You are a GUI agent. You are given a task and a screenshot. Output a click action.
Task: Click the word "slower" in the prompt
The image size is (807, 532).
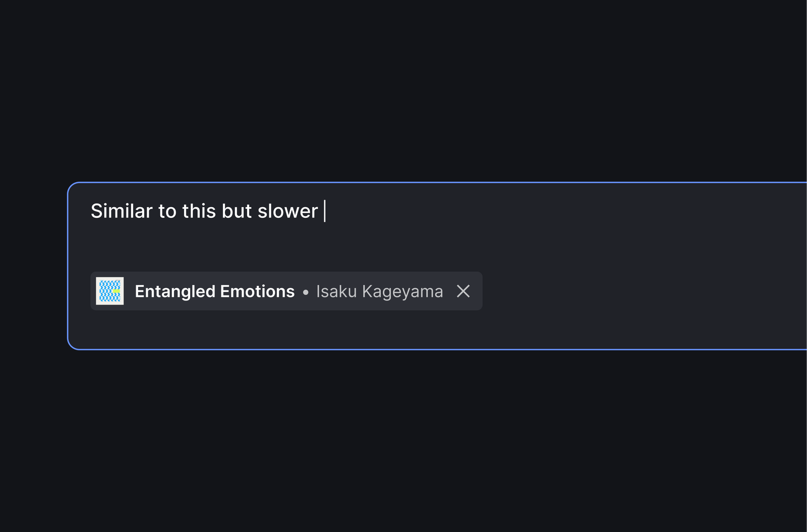click(x=287, y=211)
